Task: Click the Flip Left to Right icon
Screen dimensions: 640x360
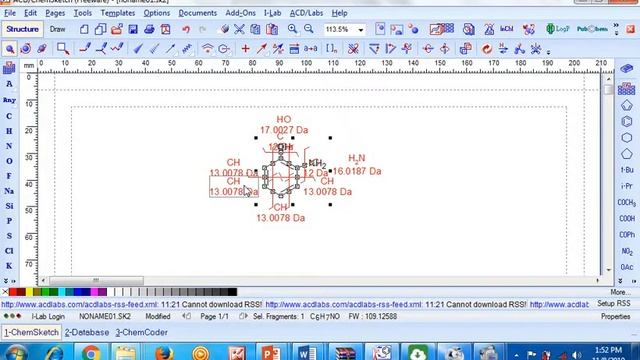Action: (x=444, y=49)
